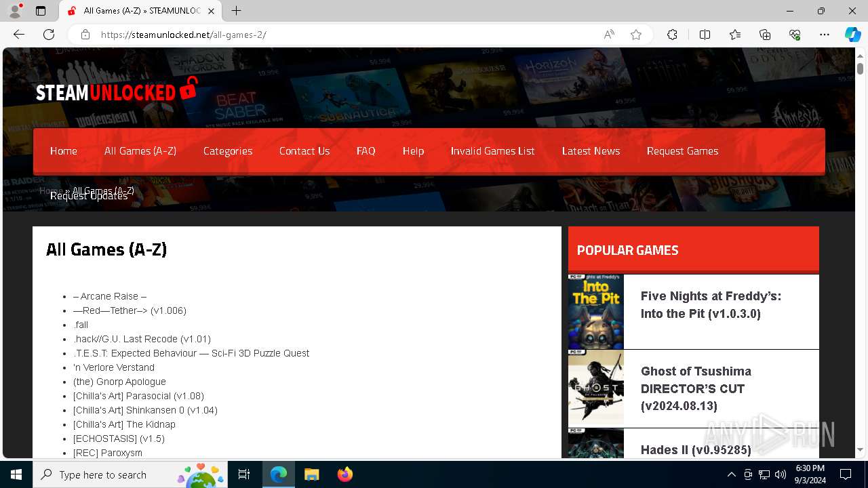Open '.T.E.S.T: Expected Behaviour' link
868x488 pixels.
(x=191, y=353)
